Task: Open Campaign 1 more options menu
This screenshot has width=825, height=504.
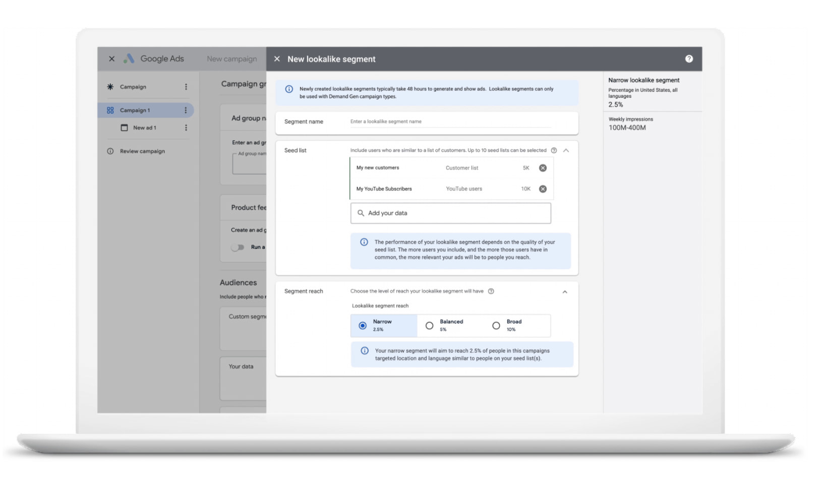Action: point(186,110)
